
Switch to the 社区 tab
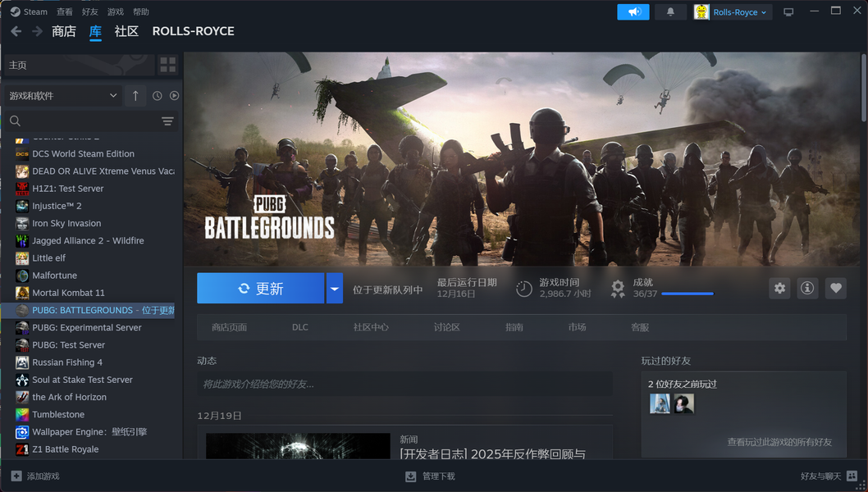(126, 31)
